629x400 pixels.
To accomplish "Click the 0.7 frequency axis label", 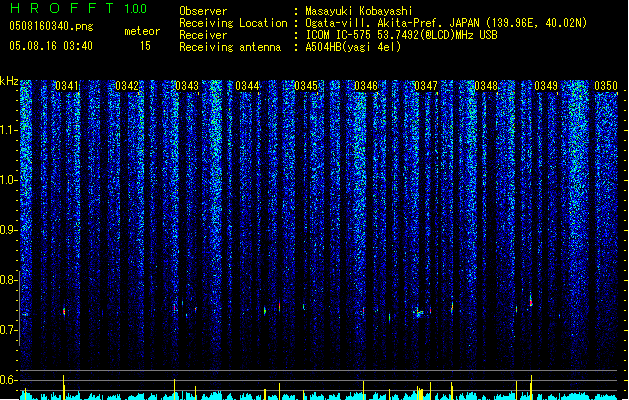I will [x=8, y=330].
